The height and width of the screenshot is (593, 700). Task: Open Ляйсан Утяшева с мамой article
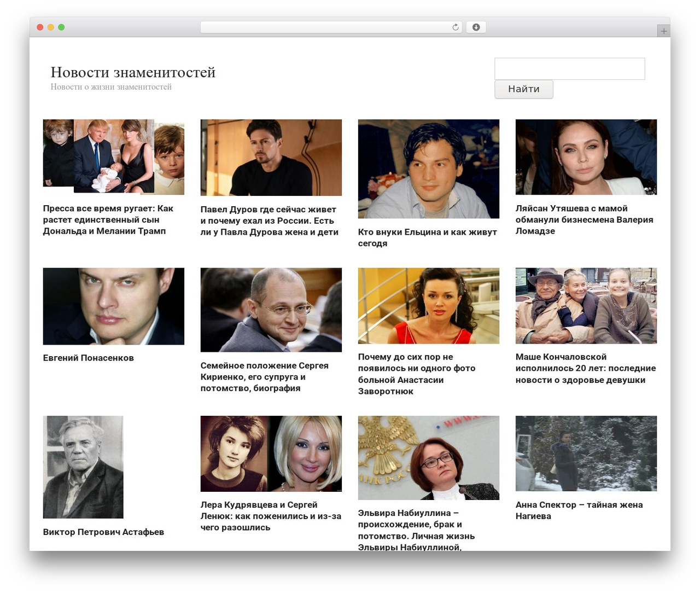pyautogui.click(x=585, y=220)
